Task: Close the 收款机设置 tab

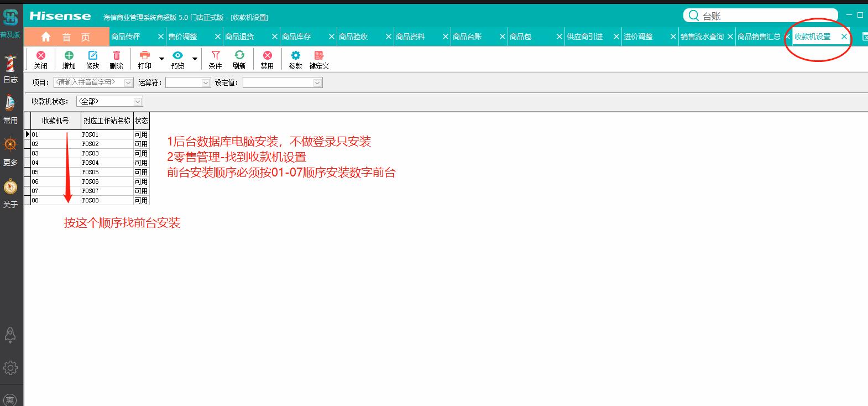Action: [844, 37]
